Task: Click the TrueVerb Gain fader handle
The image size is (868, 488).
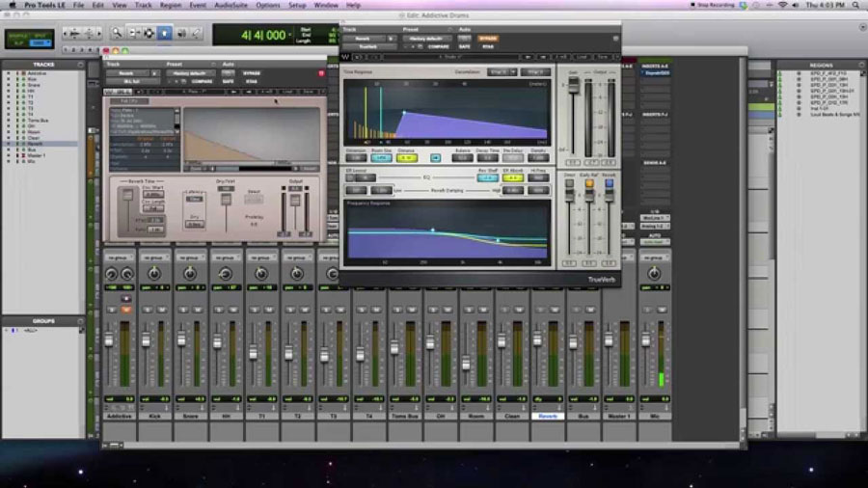Action: click(x=573, y=85)
